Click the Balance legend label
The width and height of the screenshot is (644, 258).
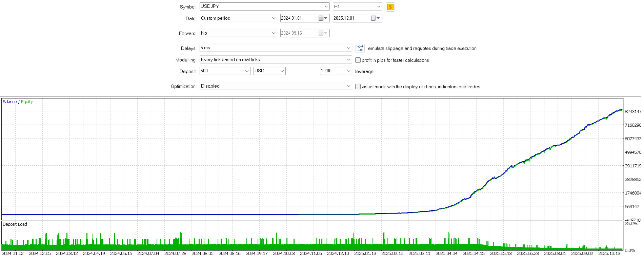9,102
